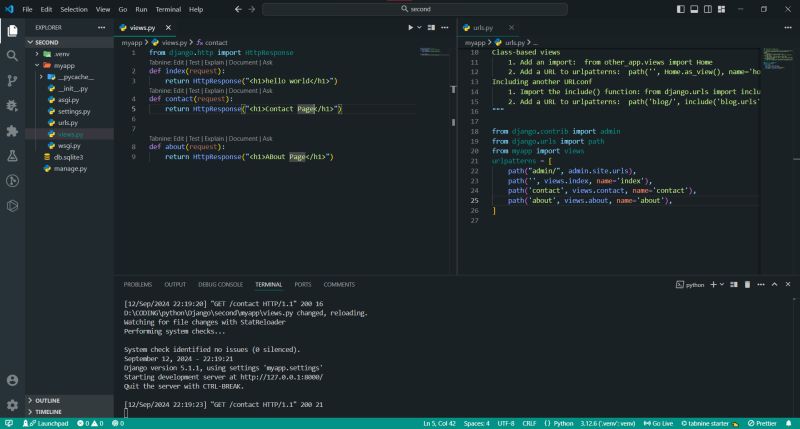Click Ln 5, Col 42 cursor position

click(x=439, y=423)
